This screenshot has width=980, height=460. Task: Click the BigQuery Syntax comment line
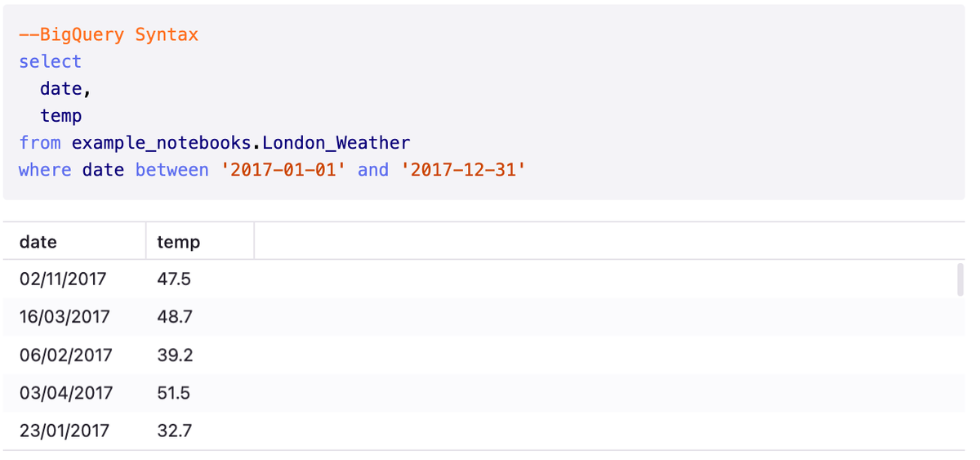(x=109, y=35)
